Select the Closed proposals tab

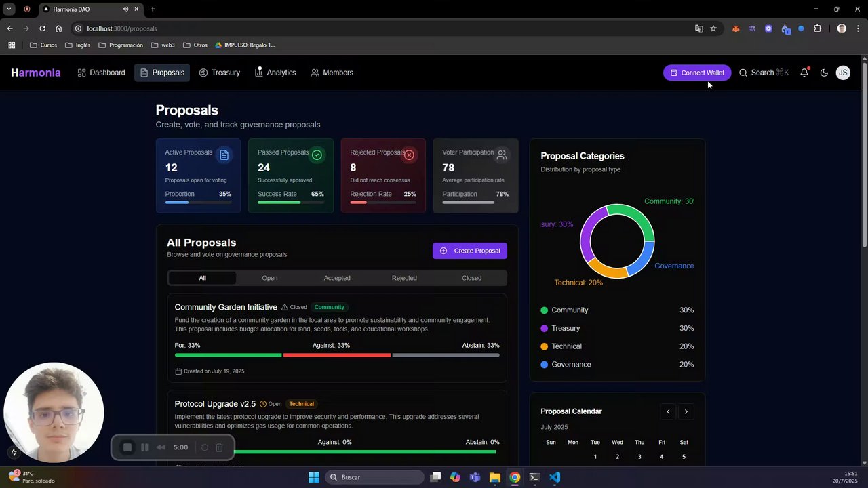coord(472,278)
